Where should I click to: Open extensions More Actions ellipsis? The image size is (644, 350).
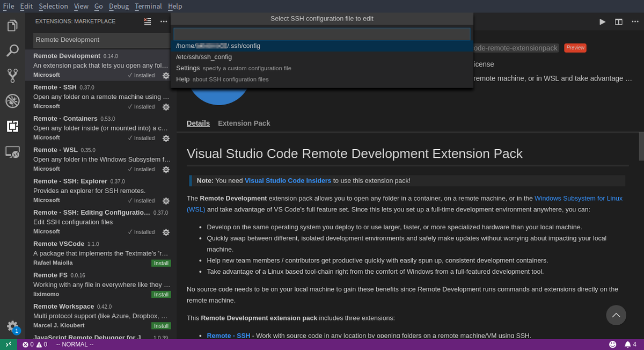[164, 21]
